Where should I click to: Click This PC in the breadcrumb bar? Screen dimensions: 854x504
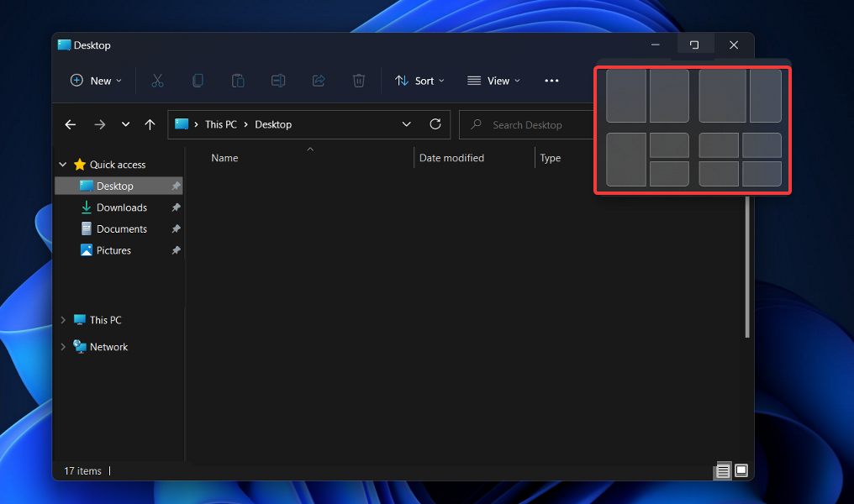220,123
